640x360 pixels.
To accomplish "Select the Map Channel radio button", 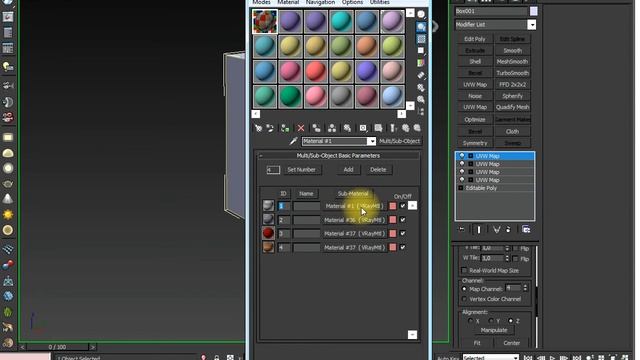I will tap(464, 289).
